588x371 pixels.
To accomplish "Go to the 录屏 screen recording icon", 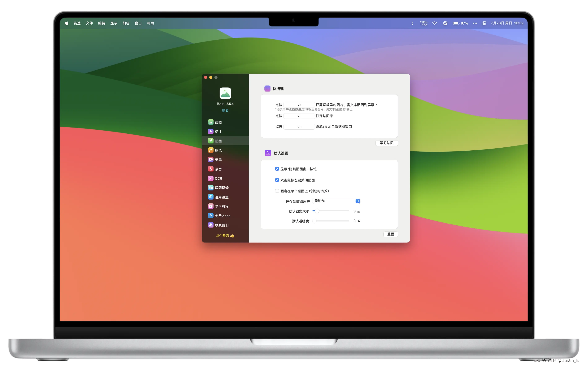I will pyautogui.click(x=210, y=160).
